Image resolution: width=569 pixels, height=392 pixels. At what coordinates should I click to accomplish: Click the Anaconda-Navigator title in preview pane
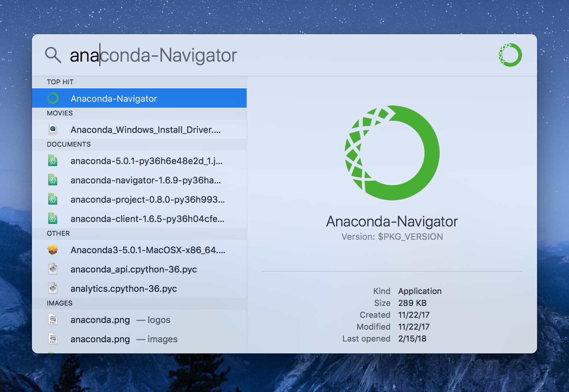[392, 222]
